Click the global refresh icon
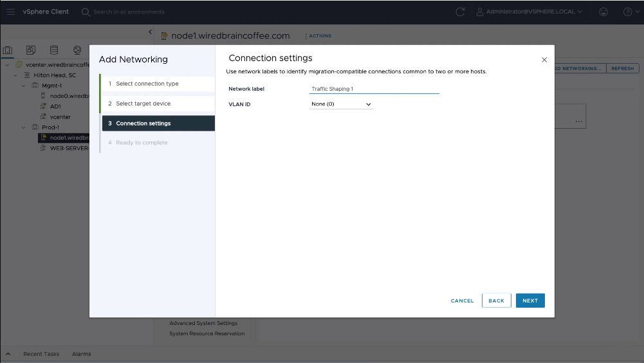Image resolution: width=644 pixels, height=363 pixels. tap(460, 12)
